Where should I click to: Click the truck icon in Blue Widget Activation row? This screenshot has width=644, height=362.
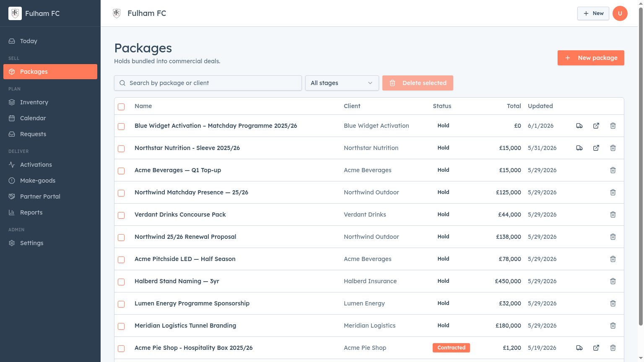[x=579, y=126]
